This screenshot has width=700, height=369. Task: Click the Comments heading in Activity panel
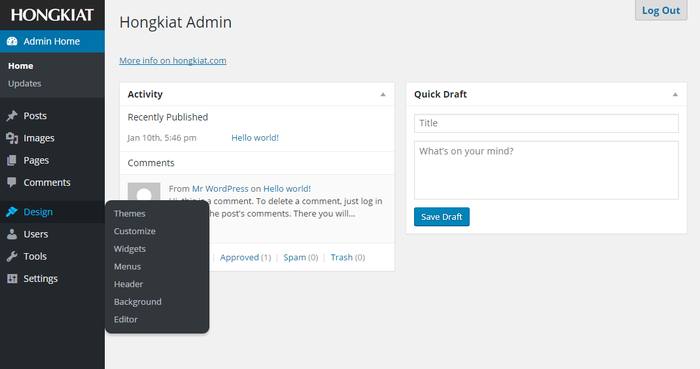pyautogui.click(x=151, y=163)
